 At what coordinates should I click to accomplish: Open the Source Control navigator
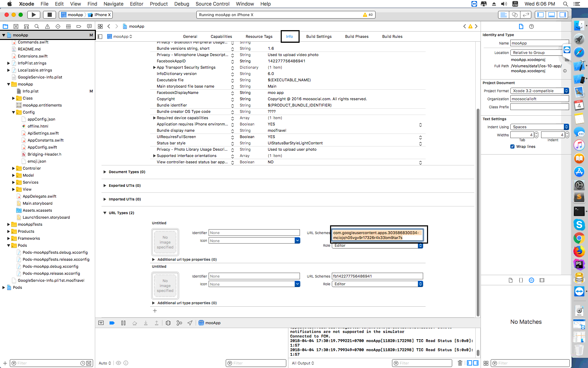coord(16,26)
